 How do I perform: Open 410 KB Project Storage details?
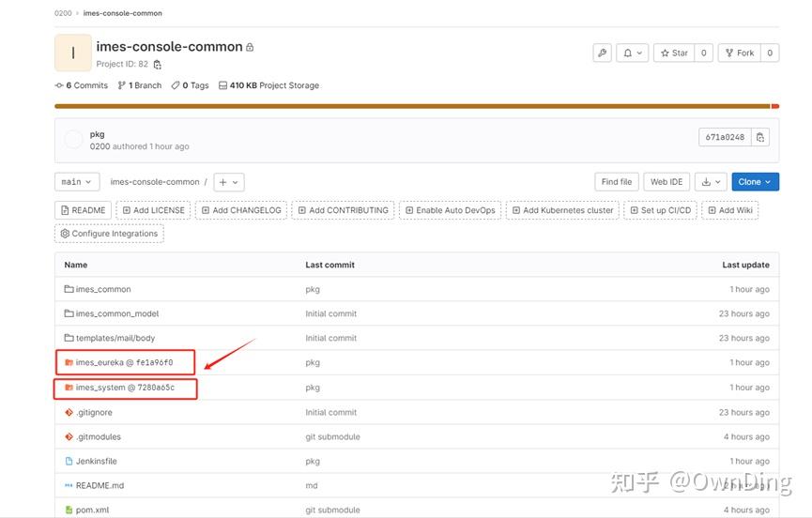click(x=268, y=85)
